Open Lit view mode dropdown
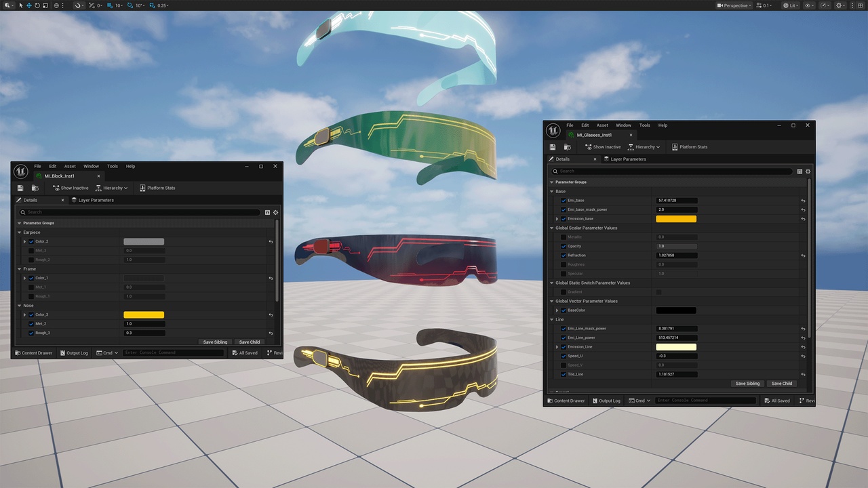 pyautogui.click(x=791, y=5)
